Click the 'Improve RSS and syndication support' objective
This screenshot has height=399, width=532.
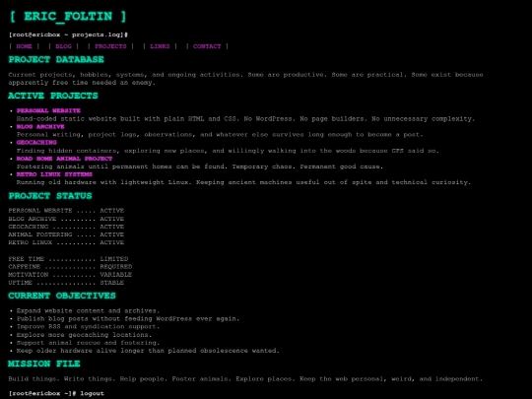point(88,327)
